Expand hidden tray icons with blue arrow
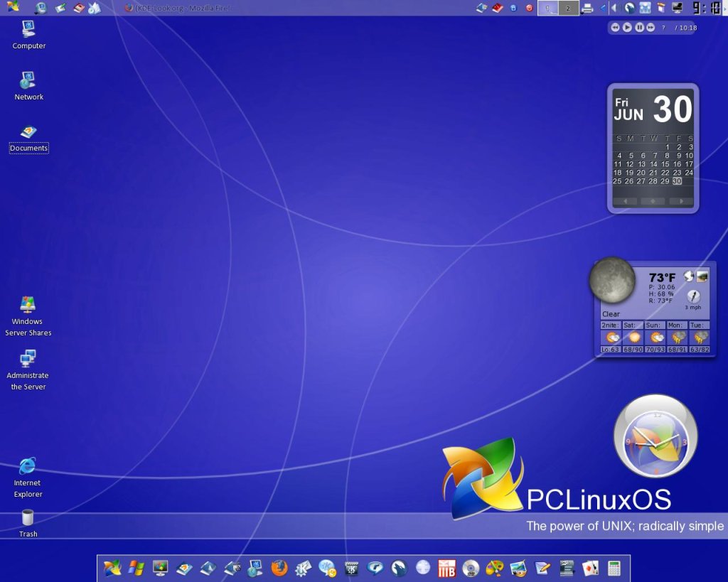The height and width of the screenshot is (582, 728). pos(603,8)
